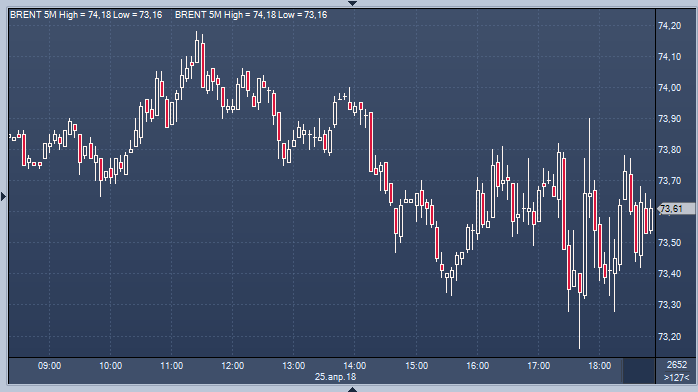This screenshot has height=392, width=698.
Task: Click the current price tag 73,61
Action: [676, 209]
